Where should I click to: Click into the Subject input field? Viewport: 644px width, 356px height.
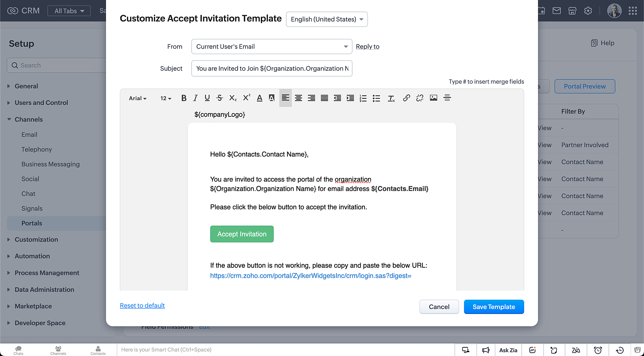click(271, 69)
